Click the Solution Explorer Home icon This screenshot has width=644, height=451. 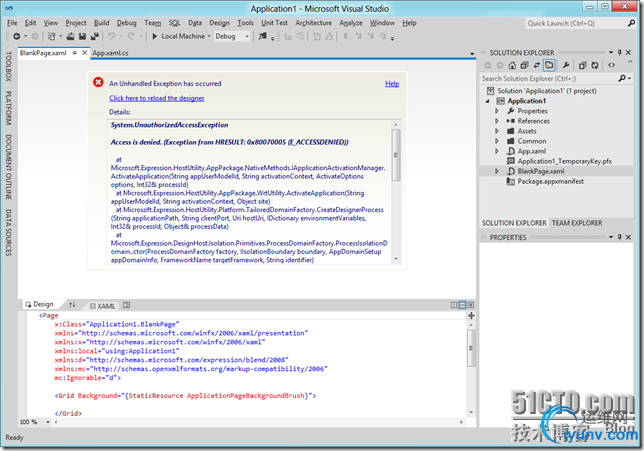pyautogui.click(x=512, y=65)
